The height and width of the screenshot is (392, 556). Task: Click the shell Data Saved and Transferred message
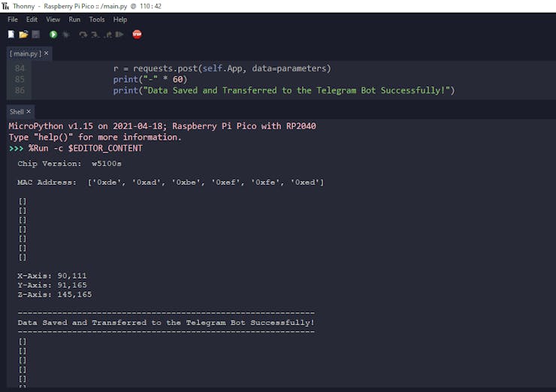pyautogui.click(x=166, y=322)
